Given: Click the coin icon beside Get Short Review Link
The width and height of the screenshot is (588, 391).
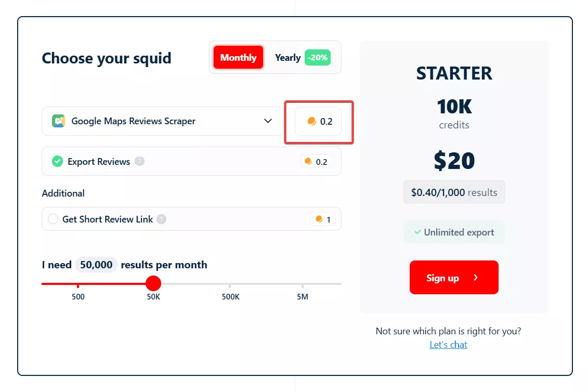Looking at the screenshot, I should pos(319,219).
